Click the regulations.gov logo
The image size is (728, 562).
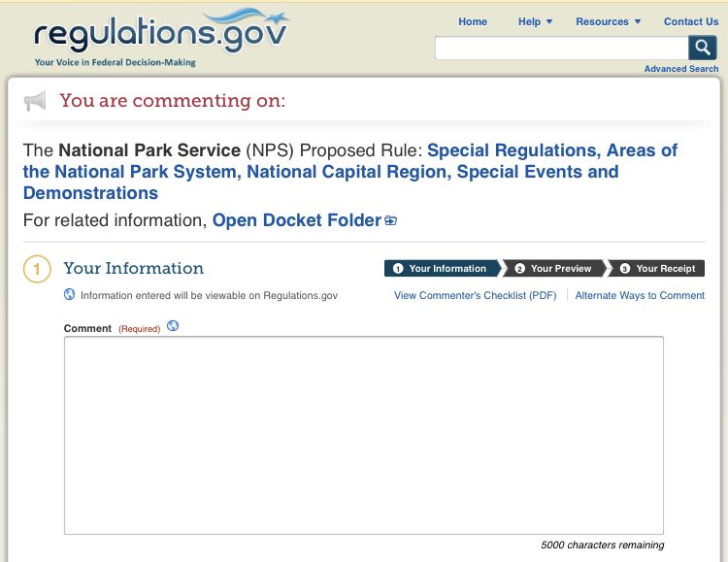coord(161,32)
